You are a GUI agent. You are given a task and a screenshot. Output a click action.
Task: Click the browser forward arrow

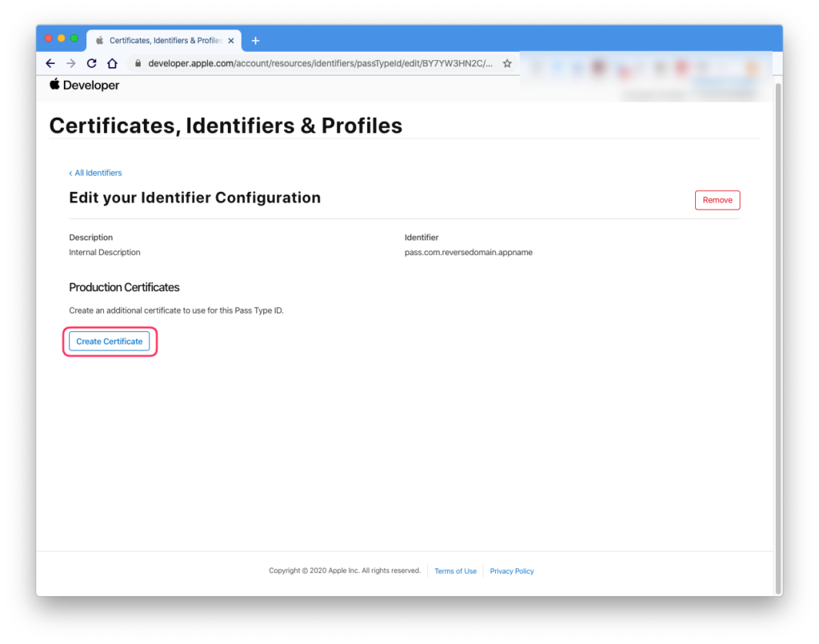pos(71,63)
